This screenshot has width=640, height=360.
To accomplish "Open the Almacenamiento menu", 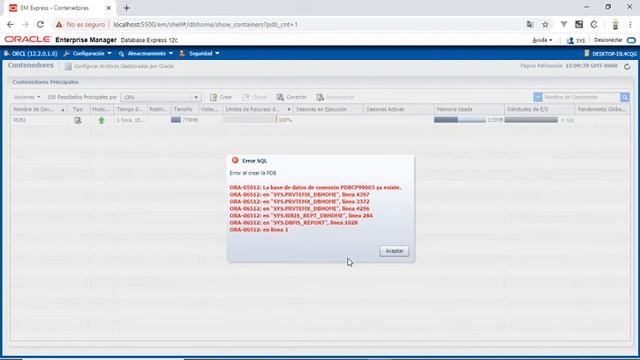I will (x=146, y=53).
